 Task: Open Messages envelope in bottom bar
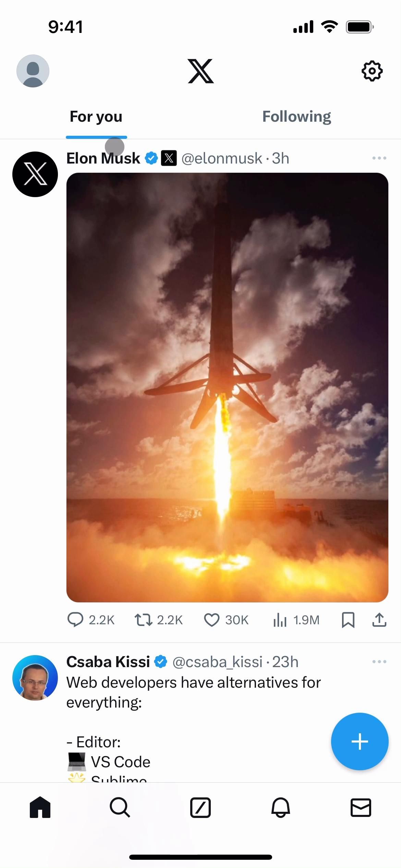(361, 807)
